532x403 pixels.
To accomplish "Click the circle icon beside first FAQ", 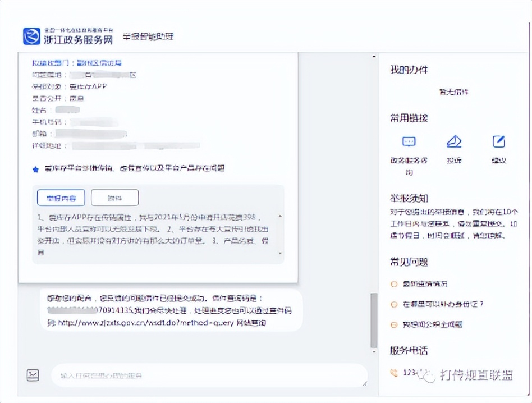I will (x=394, y=284).
